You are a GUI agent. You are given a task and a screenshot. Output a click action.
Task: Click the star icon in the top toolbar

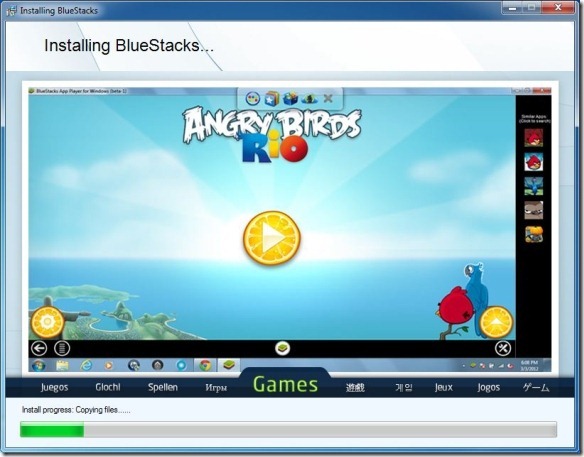pos(272,99)
